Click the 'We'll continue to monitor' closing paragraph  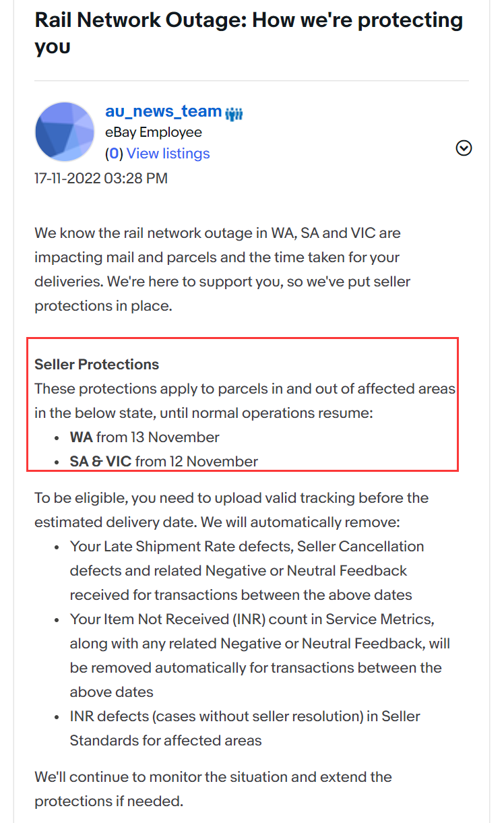point(214,789)
